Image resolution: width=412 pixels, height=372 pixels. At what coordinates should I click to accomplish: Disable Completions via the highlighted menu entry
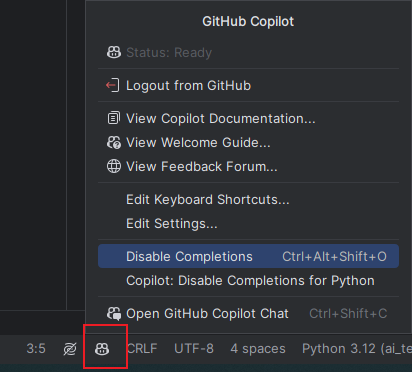(248, 256)
